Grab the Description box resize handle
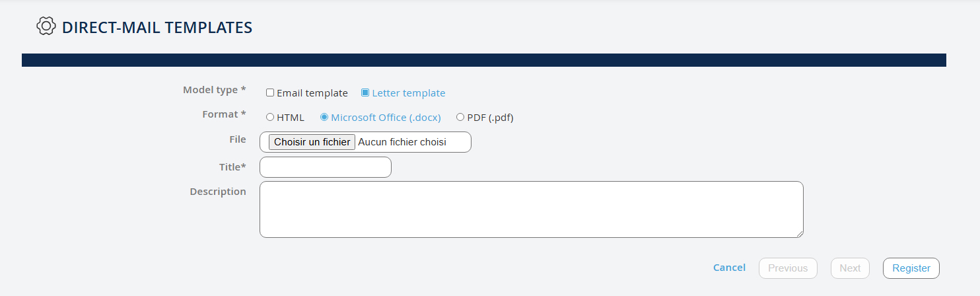 [x=800, y=234]
